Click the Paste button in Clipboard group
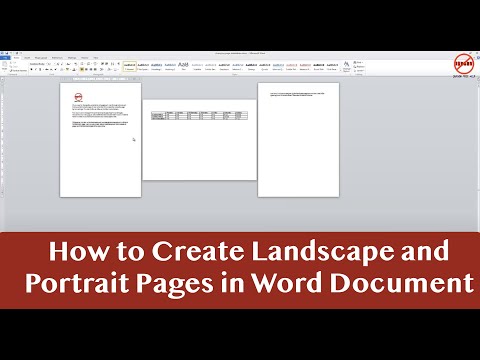480x360 pixels. [5, 66]
